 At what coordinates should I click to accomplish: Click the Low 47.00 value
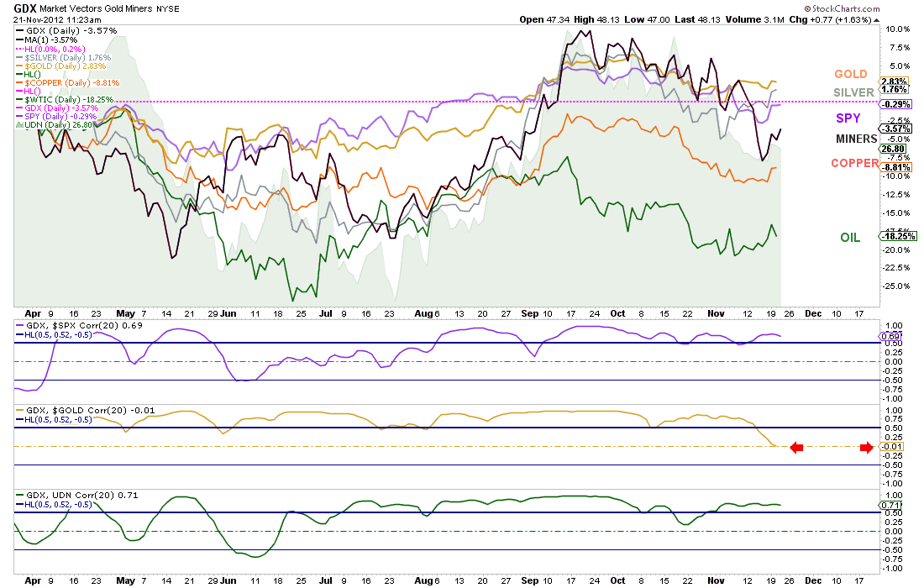coord(647,19)
